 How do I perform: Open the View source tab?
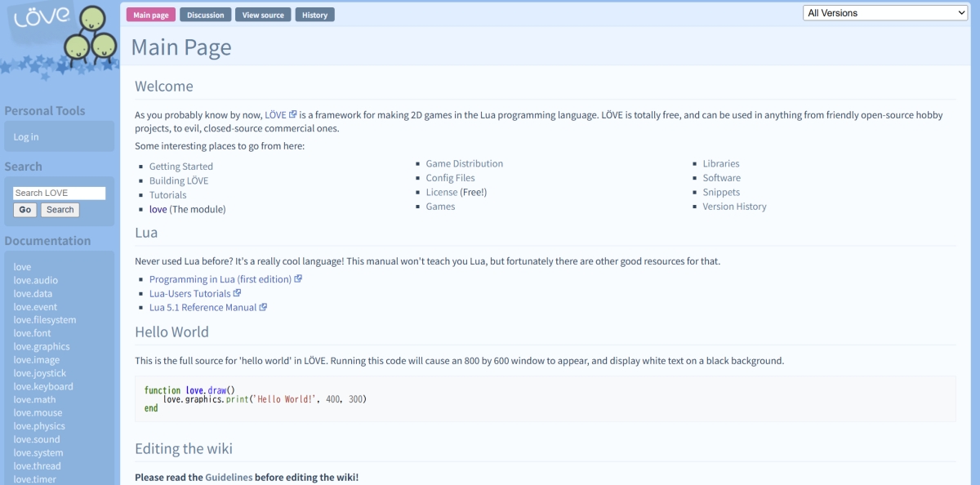pos(263,15)
